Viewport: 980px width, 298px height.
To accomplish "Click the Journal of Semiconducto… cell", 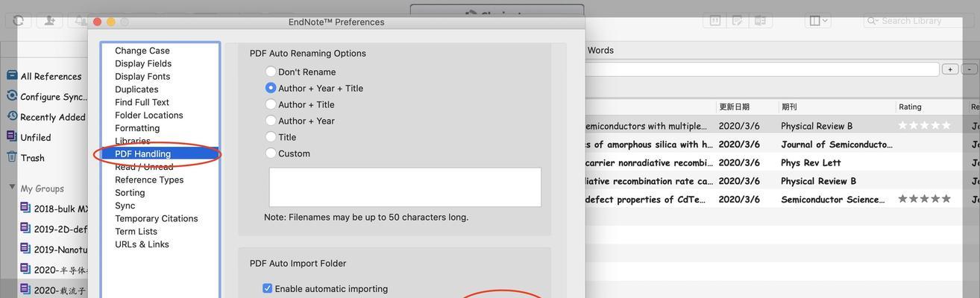I will 836,144.
